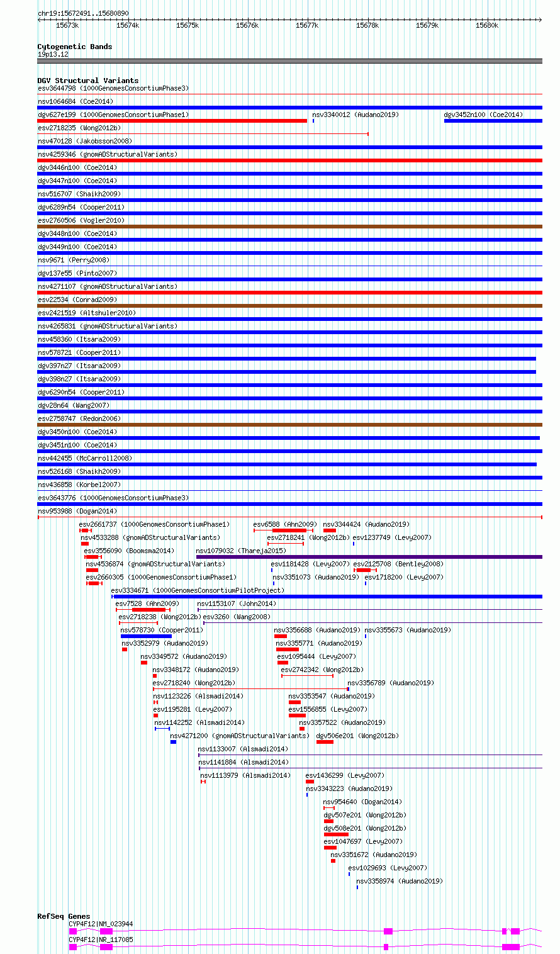The height and width of the screenshot is (954, 560).
Task: Click the brown bar under esv2760506 (Vogler2010)
Action: (x=289, y=227)
